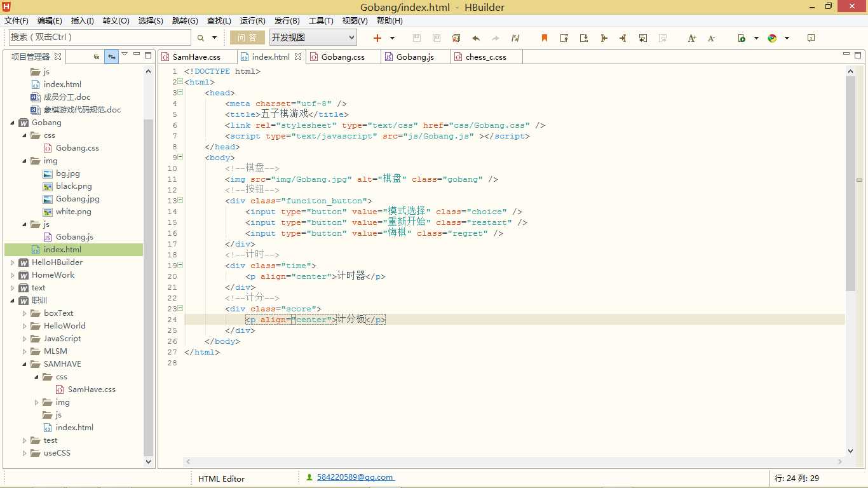Toggle Link with Editor in project manager
This screenshot has height=488, width=868.
pyautogui.click(x=112, y=57)
